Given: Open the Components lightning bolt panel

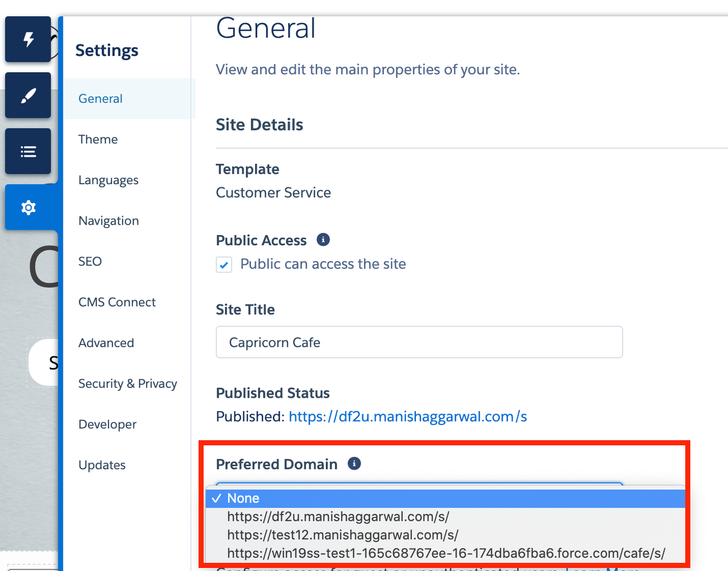Looking at the screenshot, I should tap(28, 39).
